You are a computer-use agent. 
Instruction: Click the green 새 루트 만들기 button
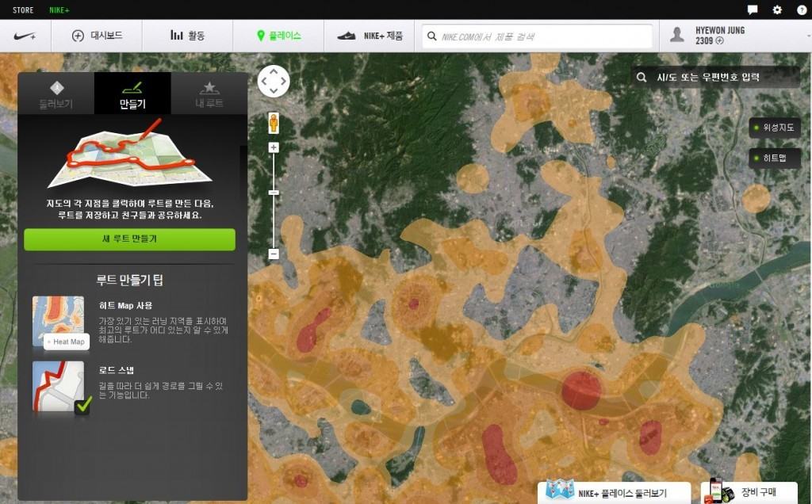[129, 239]
